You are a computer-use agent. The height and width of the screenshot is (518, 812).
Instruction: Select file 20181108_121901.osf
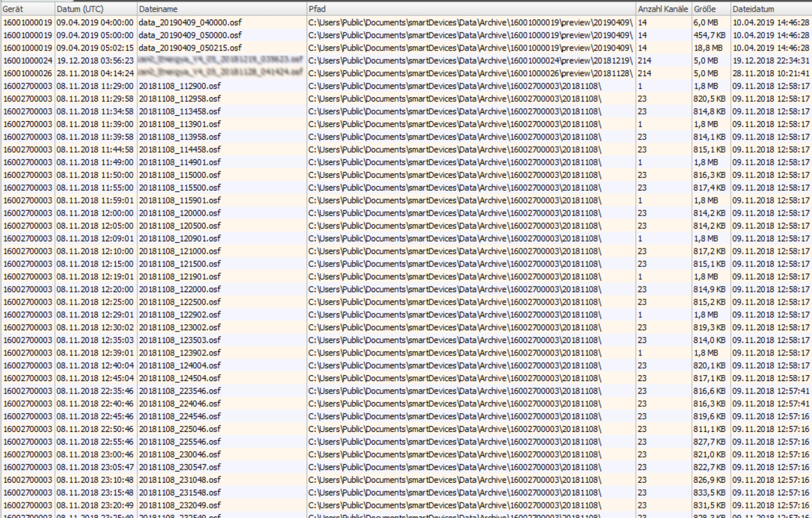180,276
